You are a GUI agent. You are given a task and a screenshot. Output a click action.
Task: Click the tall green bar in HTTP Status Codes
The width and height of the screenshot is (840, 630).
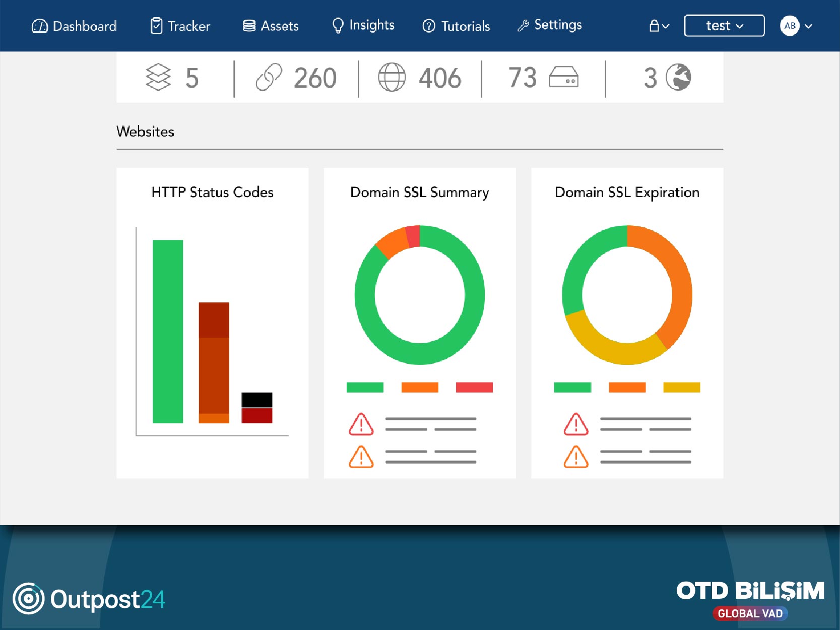point(168,332)
